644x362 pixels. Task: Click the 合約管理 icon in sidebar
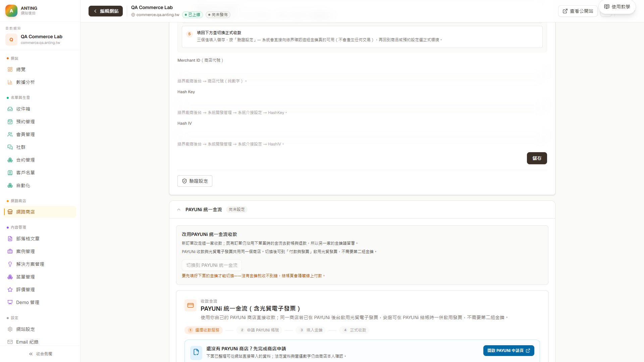point(10,160)
